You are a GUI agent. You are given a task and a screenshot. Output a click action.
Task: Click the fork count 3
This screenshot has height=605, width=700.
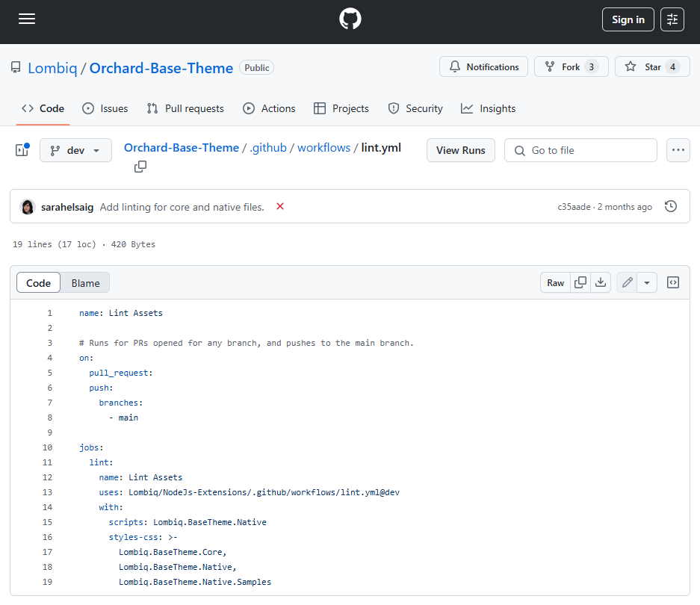point(591,67)
